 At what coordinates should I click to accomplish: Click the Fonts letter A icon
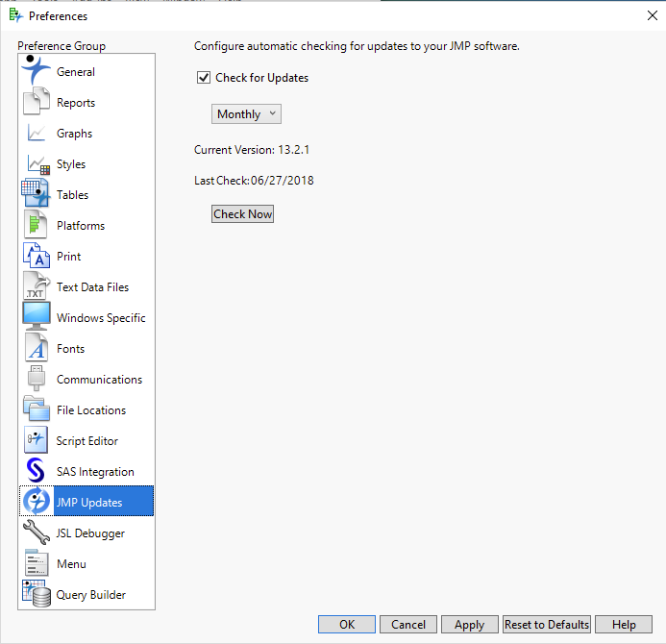tap(37, 348)
